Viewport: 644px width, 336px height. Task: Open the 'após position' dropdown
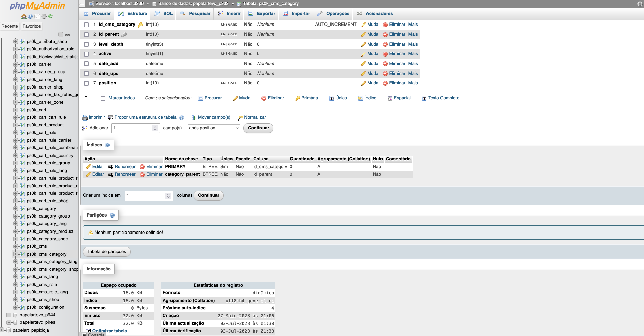pyautogui.click(x=214, y=128)
